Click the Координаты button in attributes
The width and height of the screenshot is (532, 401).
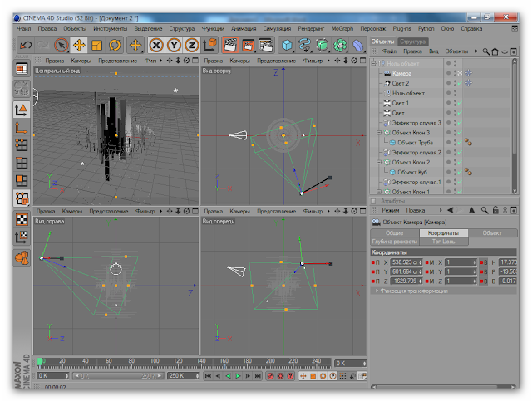[x=442, y=233]
